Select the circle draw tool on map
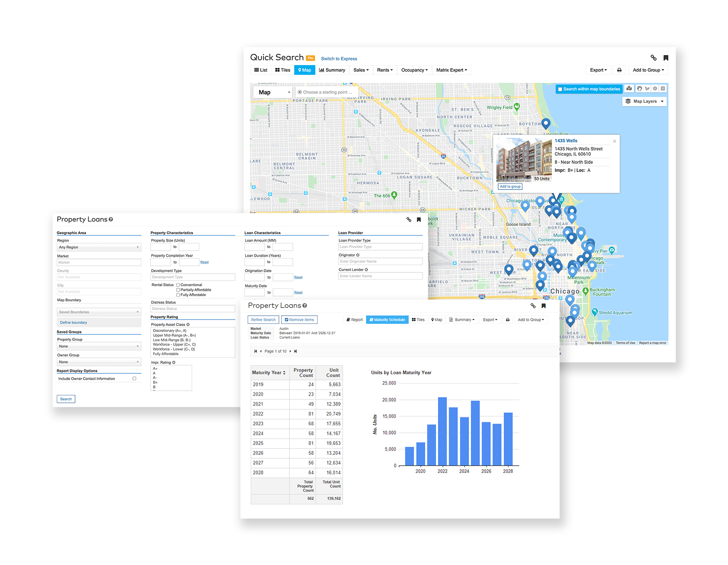This screenshot has height=565, width=728. click(x=655, y=89)
